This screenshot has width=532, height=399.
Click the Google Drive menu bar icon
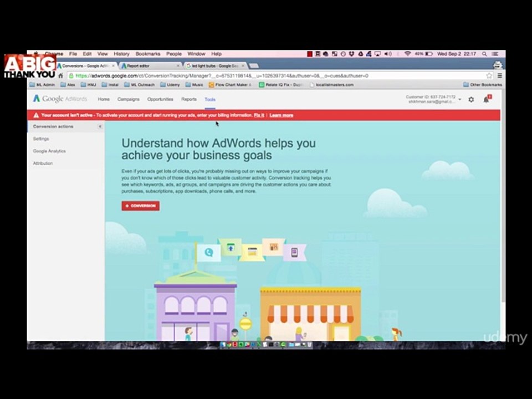point(360,54)
